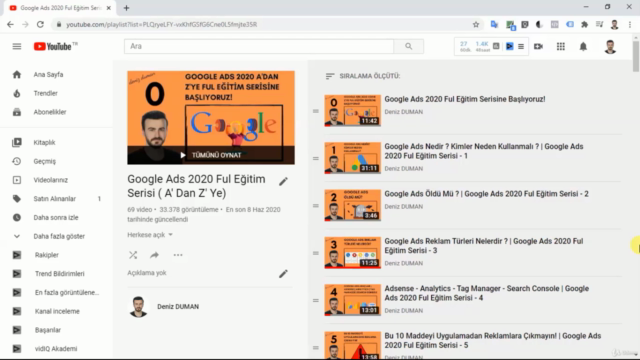Open Bu 10 Maddeyi Uygulamadan video title
Image resolution: width=640 pixels, height=360 pixels.
(493, 340)
